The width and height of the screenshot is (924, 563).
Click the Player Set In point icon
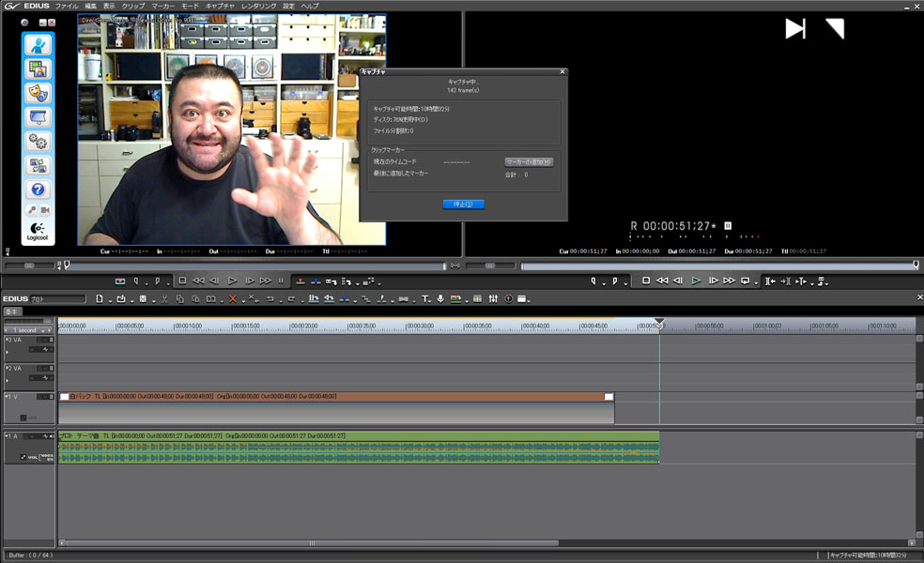(x=136, y=281)
